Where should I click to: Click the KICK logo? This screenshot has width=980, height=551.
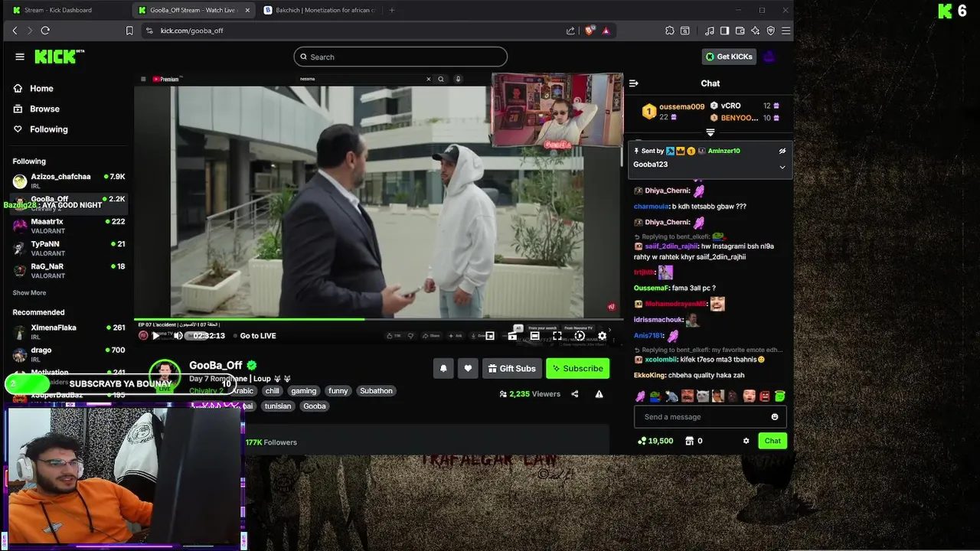click(x=59, y=57)
